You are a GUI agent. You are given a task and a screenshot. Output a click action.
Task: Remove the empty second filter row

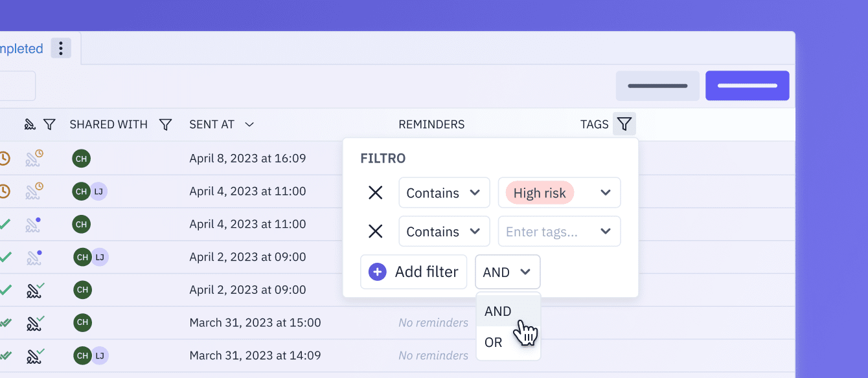(375, 232)
